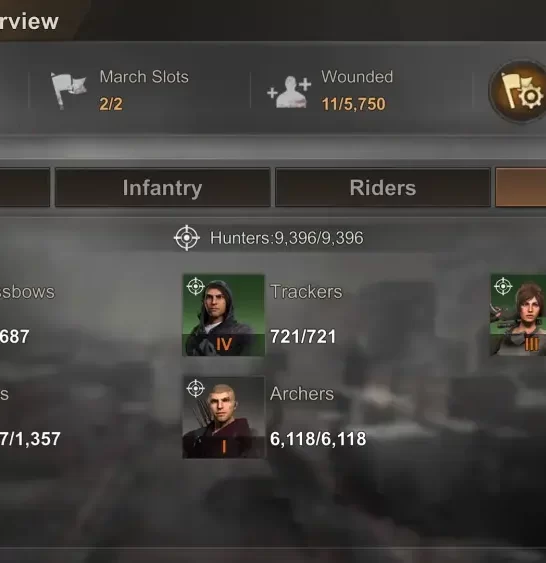Click crosshair badge on Archers portrait
The image size is (546, 563).
coord(196,388)
